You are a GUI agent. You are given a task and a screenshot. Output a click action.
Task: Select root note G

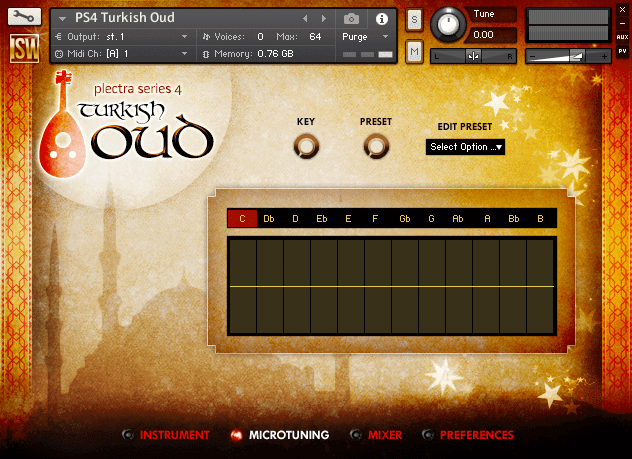point(431,219)
